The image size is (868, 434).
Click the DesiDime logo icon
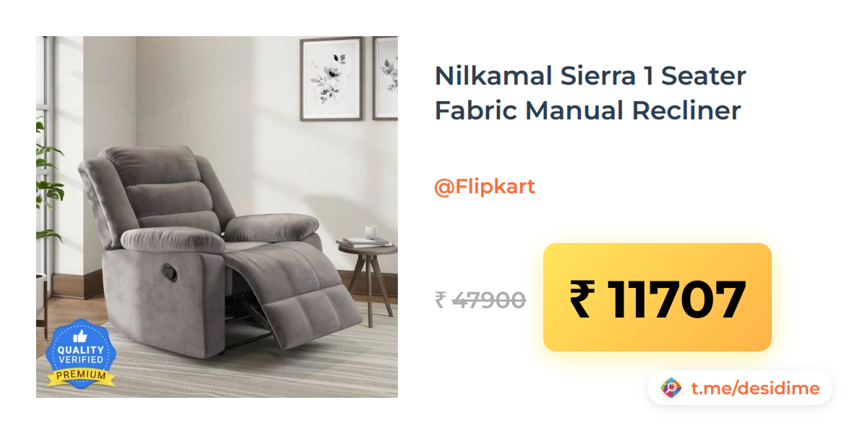click(671, 388)
